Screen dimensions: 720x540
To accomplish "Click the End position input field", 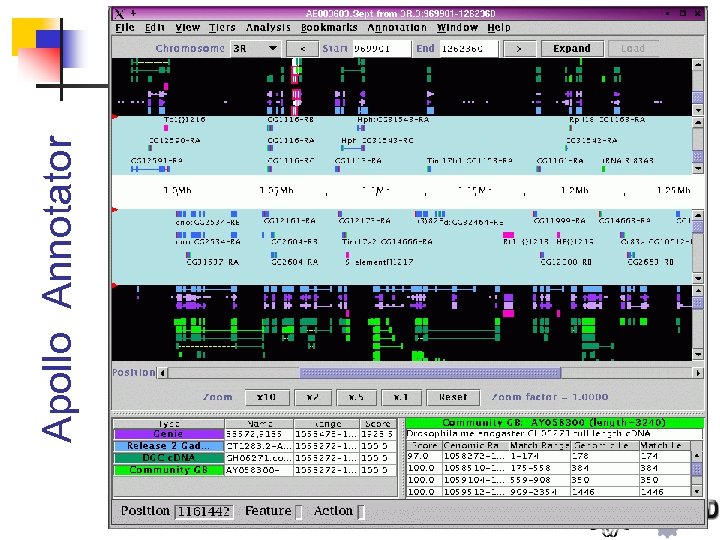I will (468, 48).
